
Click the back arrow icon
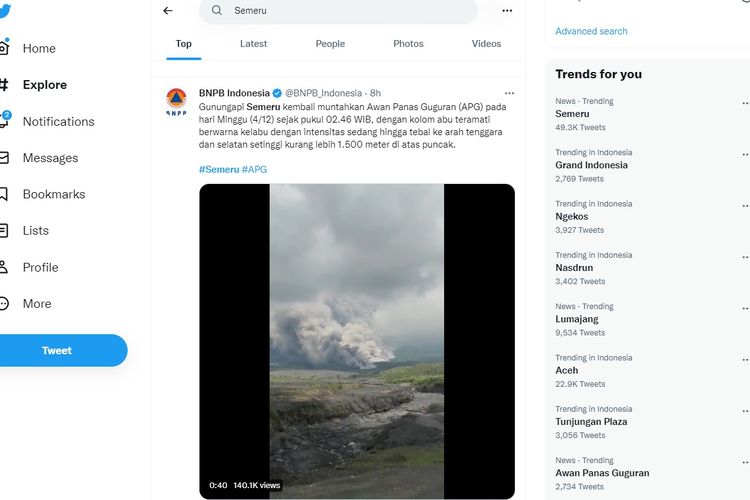168,11
